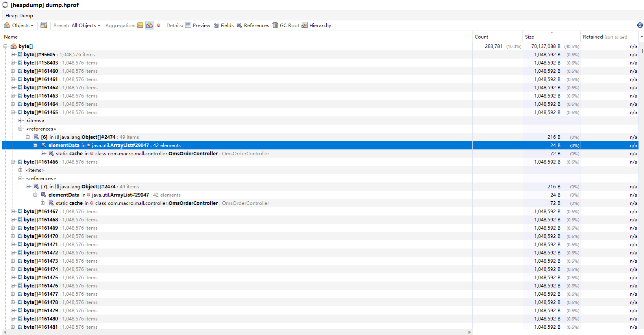
Task: Click the array icon of byte[]#161460
Action: pyautogui.click(x=20, y=71)
